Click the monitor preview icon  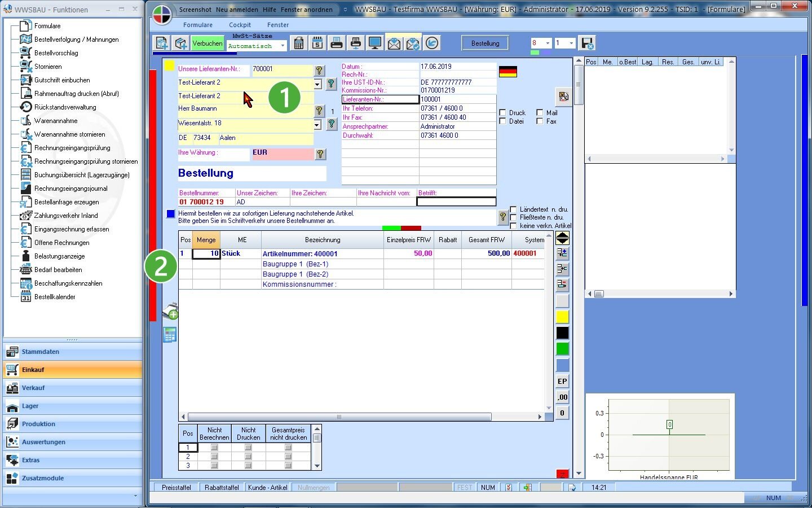(374, 43)
